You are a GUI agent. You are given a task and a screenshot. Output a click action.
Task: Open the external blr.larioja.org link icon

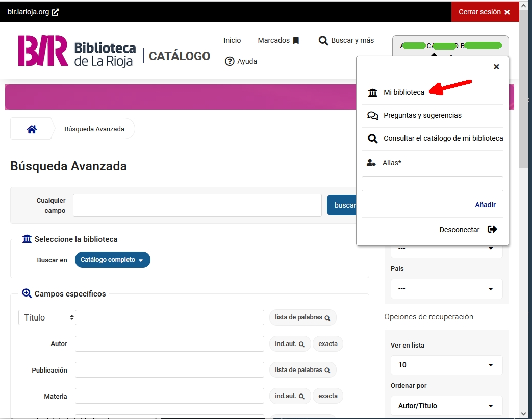[55, 12]
